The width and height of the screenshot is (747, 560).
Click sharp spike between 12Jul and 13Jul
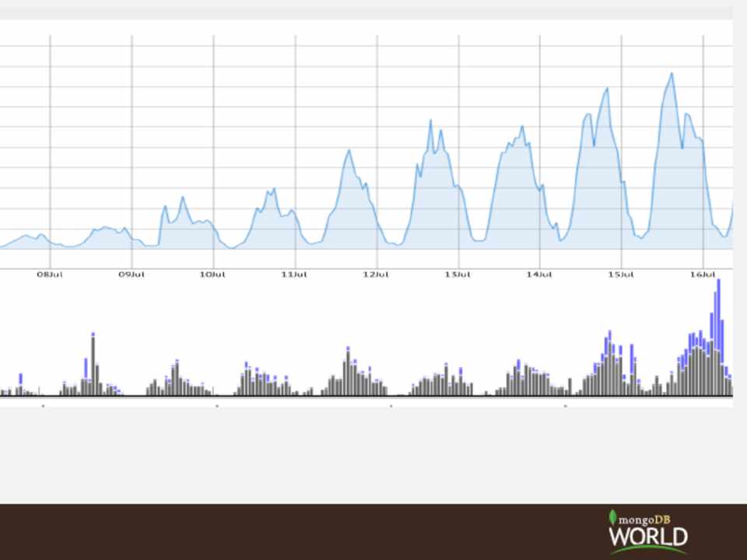[430, 121]
